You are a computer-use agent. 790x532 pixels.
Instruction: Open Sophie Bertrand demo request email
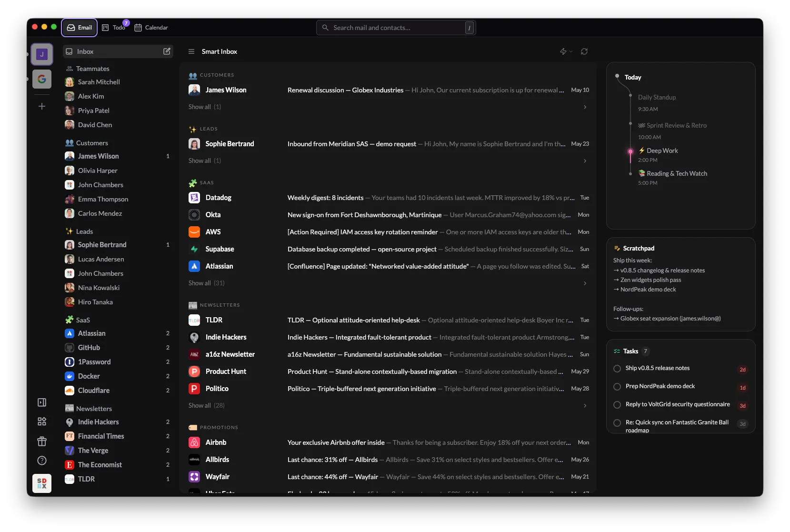[x=389, y=144]
